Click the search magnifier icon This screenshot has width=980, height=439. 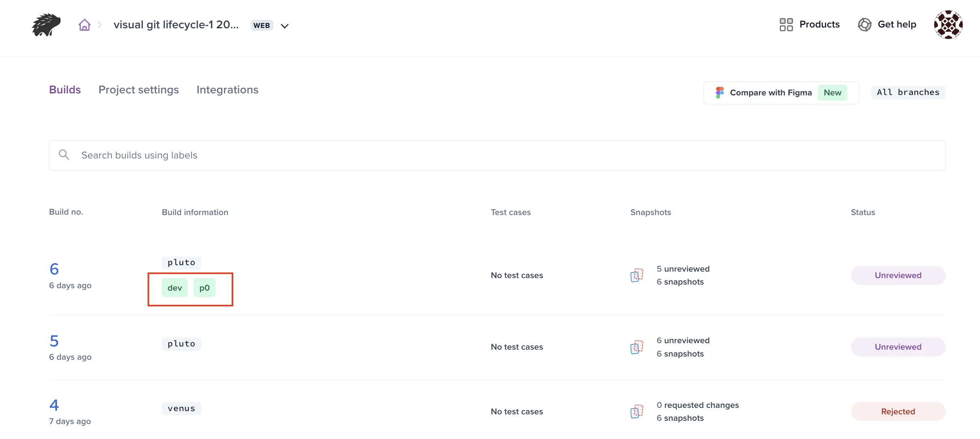(64, 154)
